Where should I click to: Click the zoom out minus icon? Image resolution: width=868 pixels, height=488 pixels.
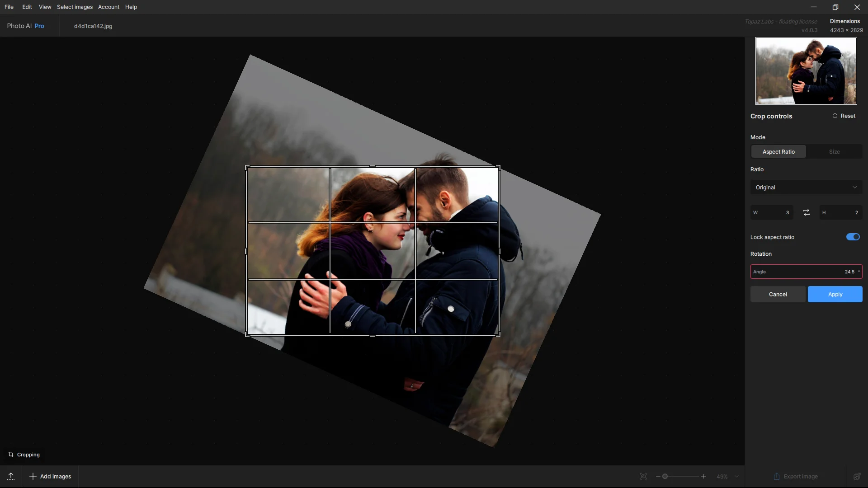(658, 476)
